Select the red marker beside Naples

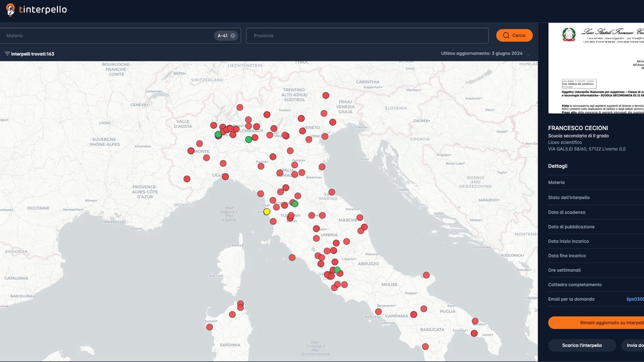pyautogui.click(x=378, y=312)
